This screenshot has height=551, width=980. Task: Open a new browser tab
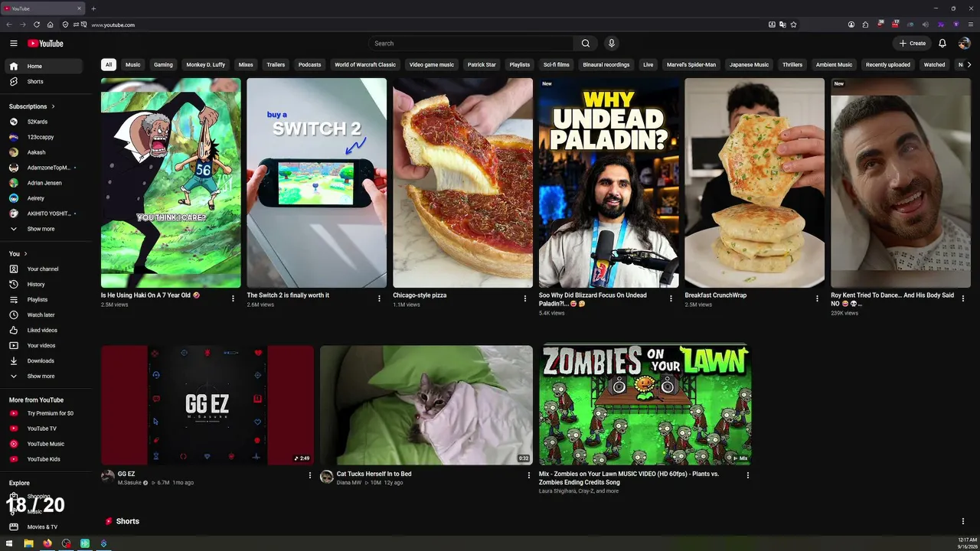(93, 8)
